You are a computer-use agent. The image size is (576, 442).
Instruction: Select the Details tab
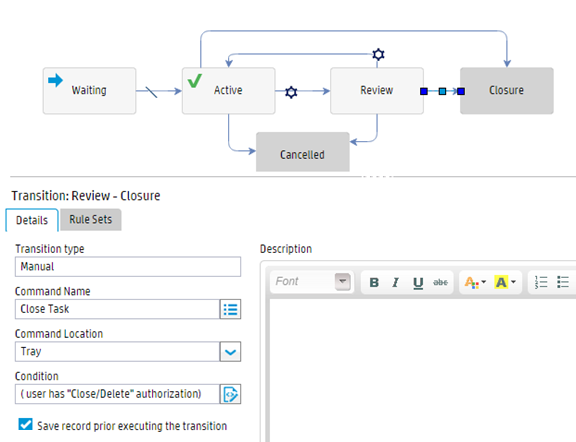[x=32, y=220]
